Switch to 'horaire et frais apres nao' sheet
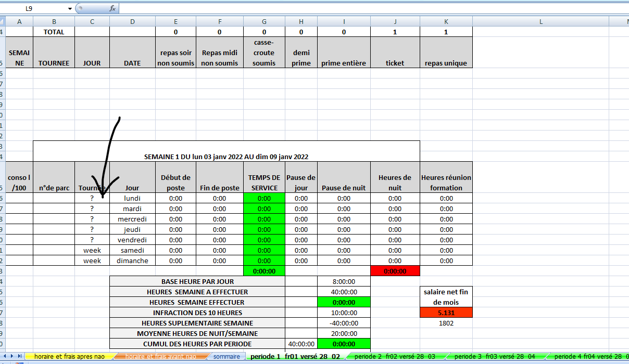The width and height of the screenshot is (629, 364). pyautogui.click(x=69, y=357)
